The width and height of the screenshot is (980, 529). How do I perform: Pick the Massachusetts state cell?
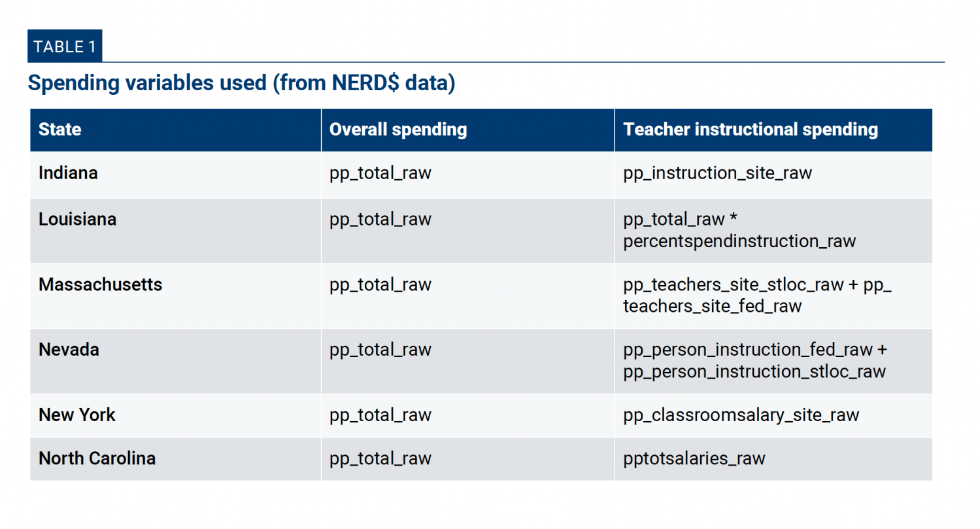(100, 284)
